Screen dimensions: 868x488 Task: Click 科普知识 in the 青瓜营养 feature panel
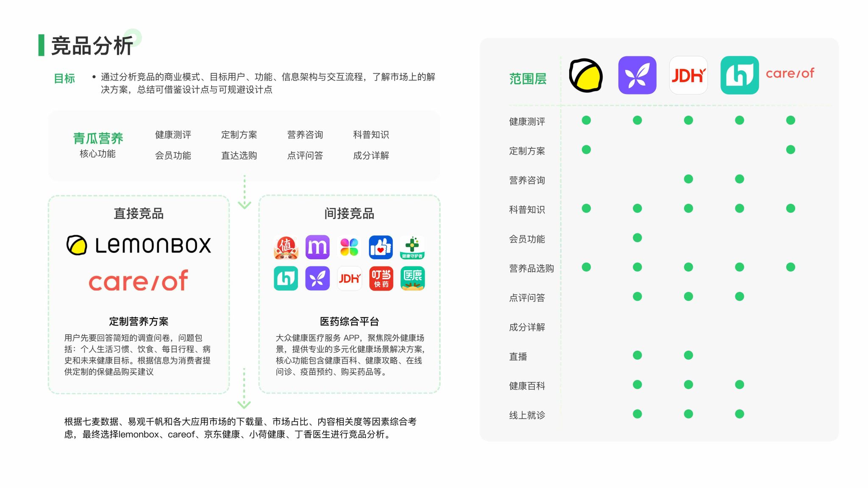pos(371,135)
